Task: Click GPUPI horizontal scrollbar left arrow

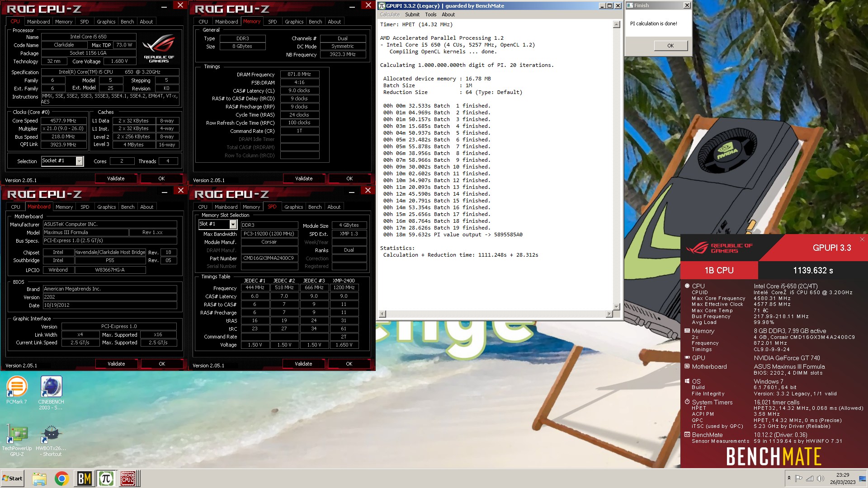Action: coord(382,314)
